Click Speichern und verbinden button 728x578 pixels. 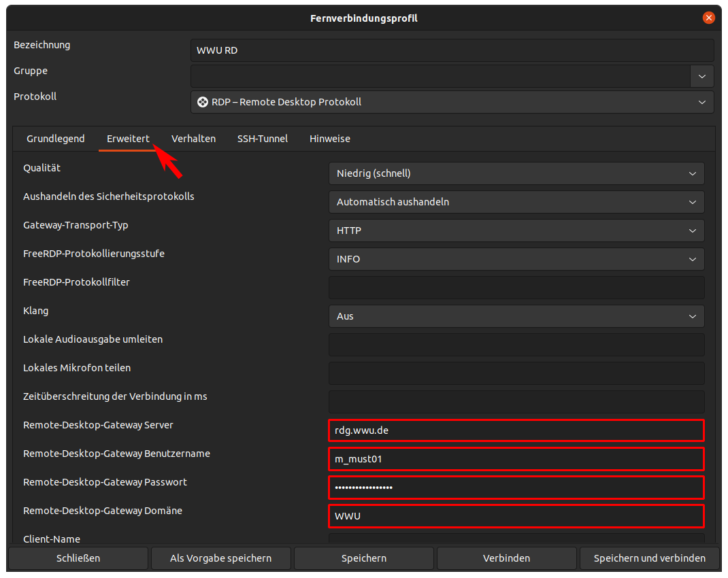(649, 558)
